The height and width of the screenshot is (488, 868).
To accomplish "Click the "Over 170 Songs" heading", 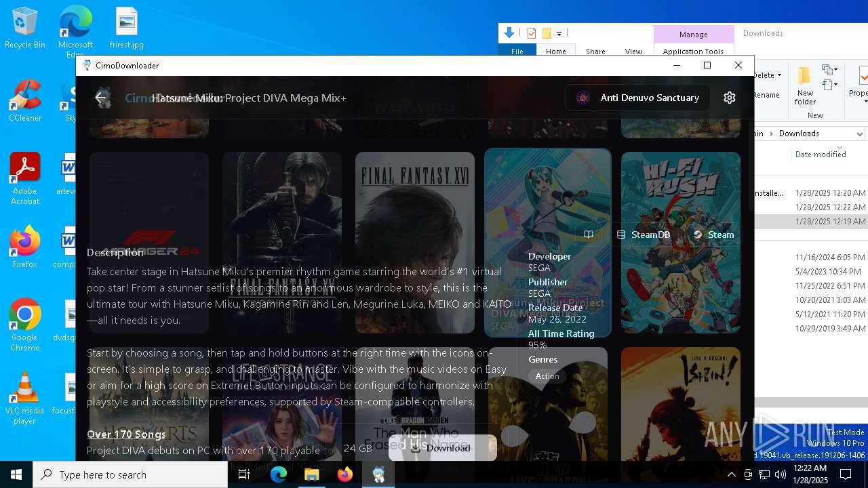I will click(126, 434).
